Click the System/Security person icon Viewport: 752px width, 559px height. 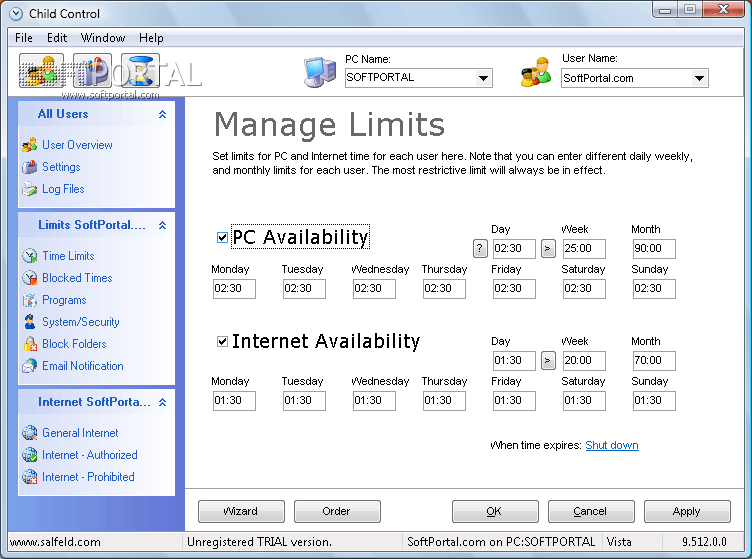29,322
